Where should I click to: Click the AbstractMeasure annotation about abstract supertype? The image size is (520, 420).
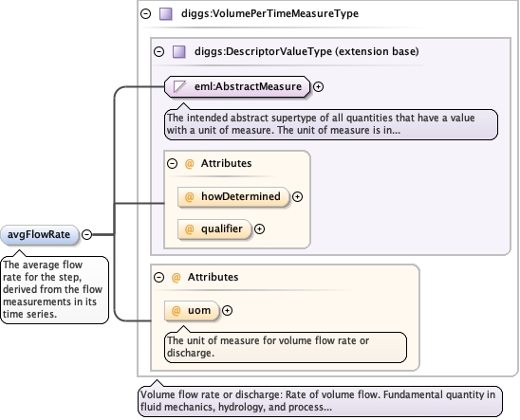[331, 124]
